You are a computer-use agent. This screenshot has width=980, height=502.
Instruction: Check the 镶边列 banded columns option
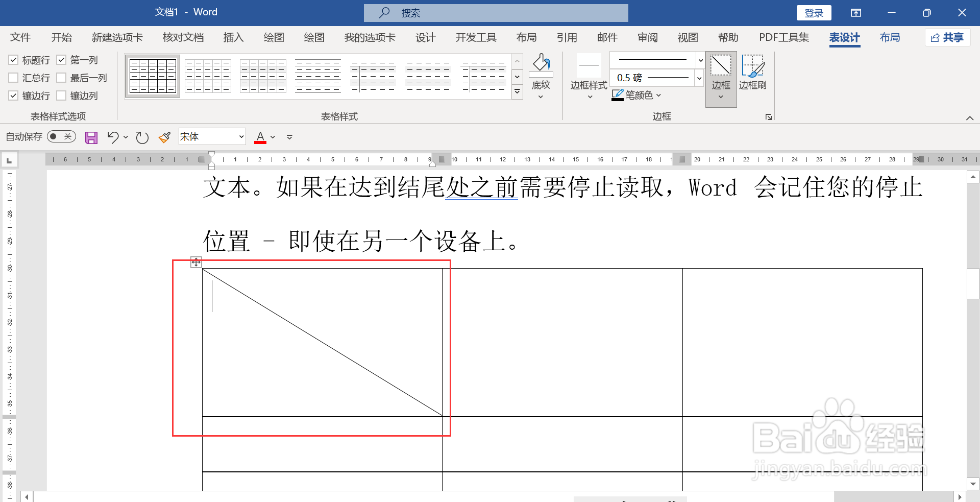coord(61,95)
